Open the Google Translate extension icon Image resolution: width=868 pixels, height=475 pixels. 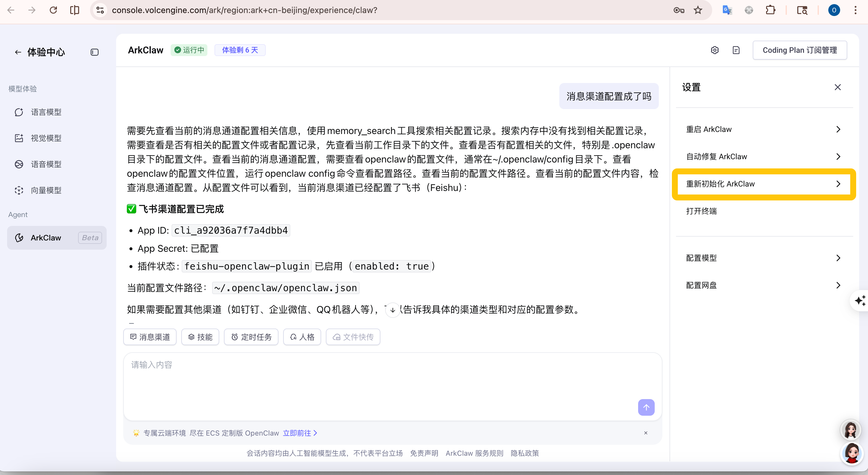coord(727,10)
